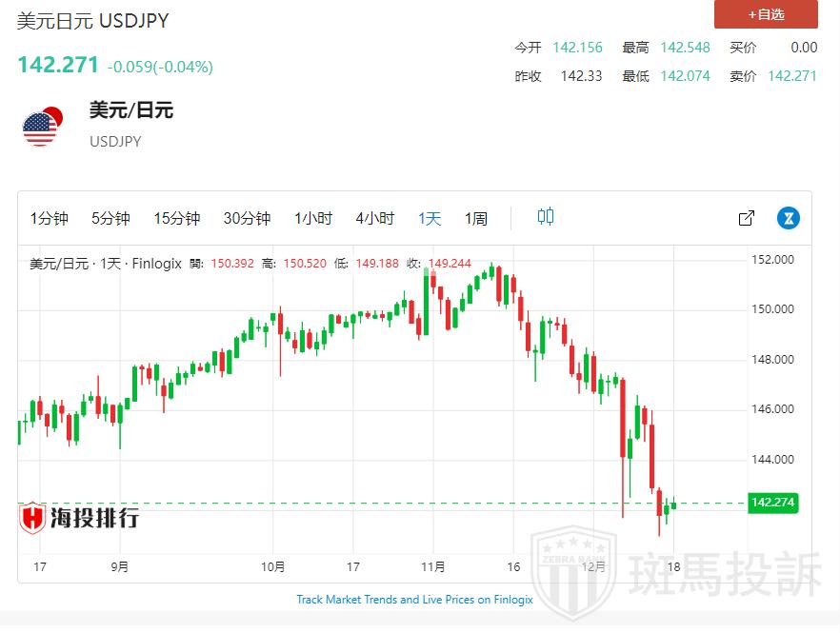This screenshot has height=633, width=840.
Task: Switch chart to 1周 interval
Action: [x=476, y=219]
